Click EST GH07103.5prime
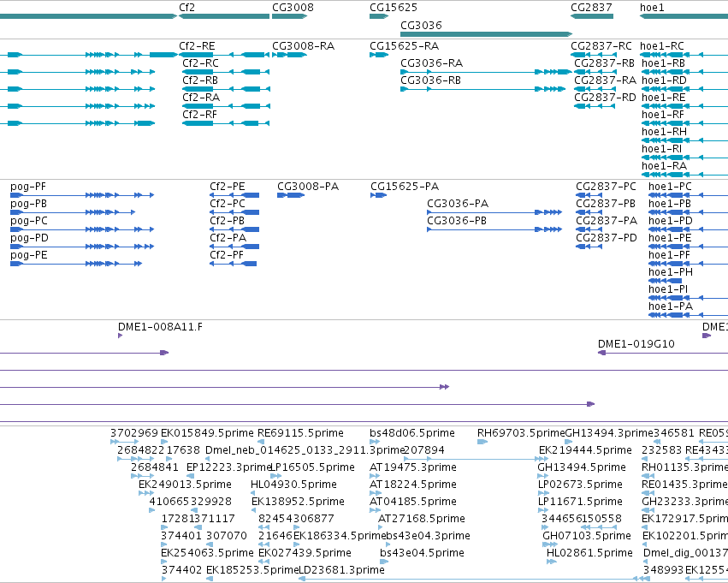Viewport: 728px width, 583px height. tap(586, 536)
